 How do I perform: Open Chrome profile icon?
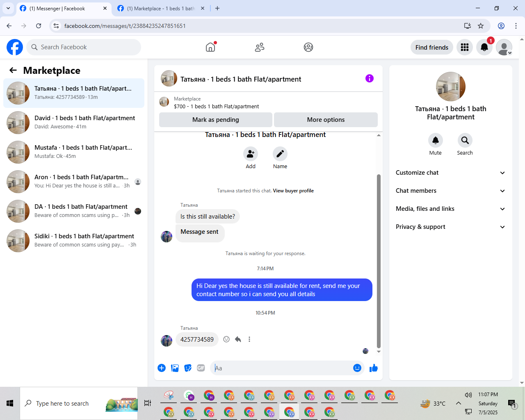click(501, 26)
